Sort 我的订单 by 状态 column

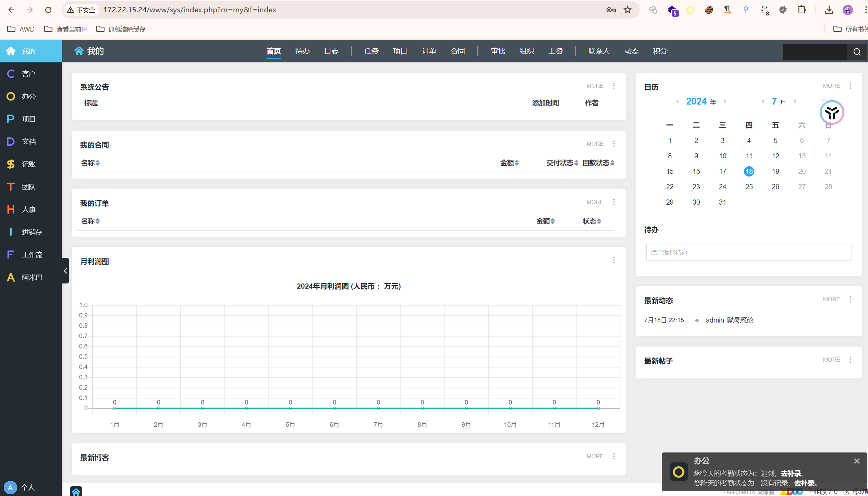tap(592, 221)
